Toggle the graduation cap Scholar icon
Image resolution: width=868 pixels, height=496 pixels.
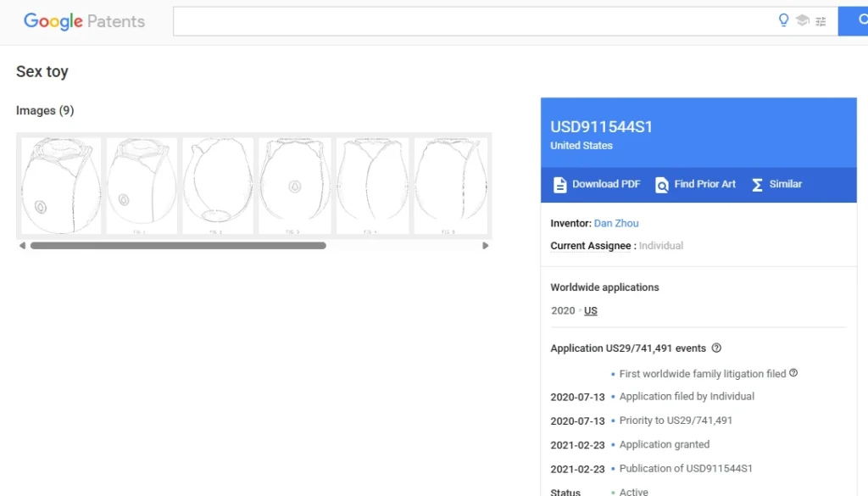(x=802, y=21)
